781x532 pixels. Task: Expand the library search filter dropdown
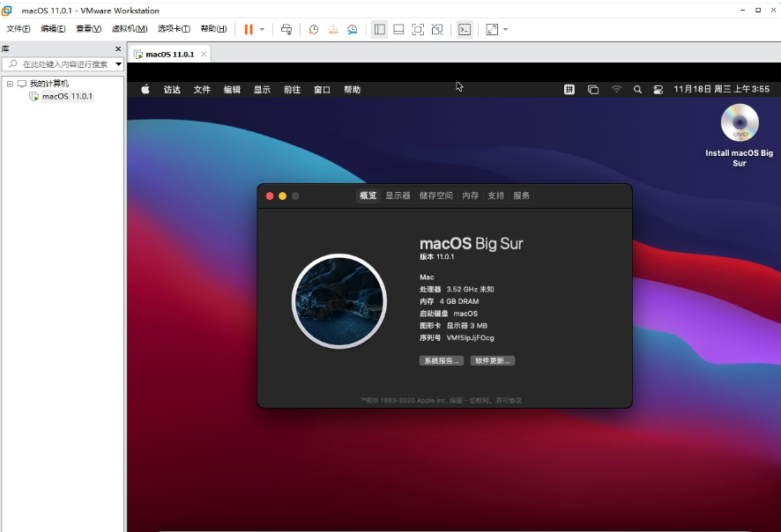pos(118,64)
